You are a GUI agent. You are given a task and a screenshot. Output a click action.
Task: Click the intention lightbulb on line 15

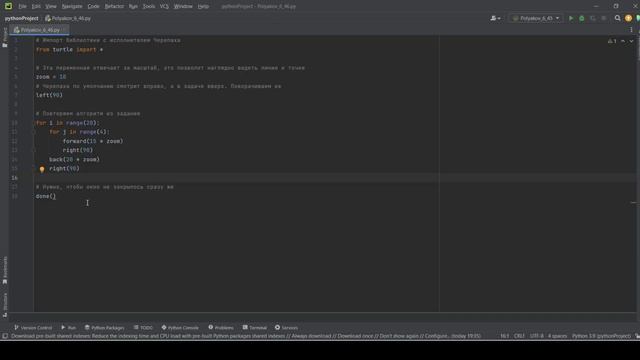42,169
